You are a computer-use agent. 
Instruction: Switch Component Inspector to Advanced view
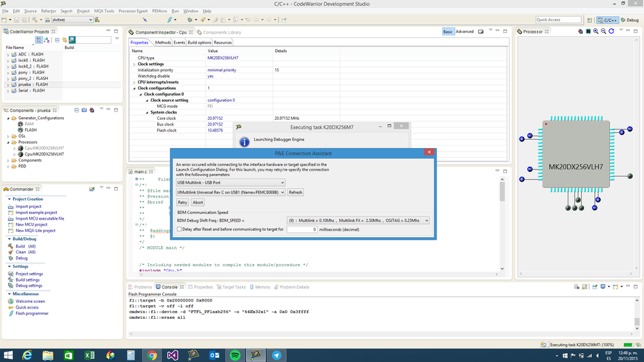(x=465, y=32)
